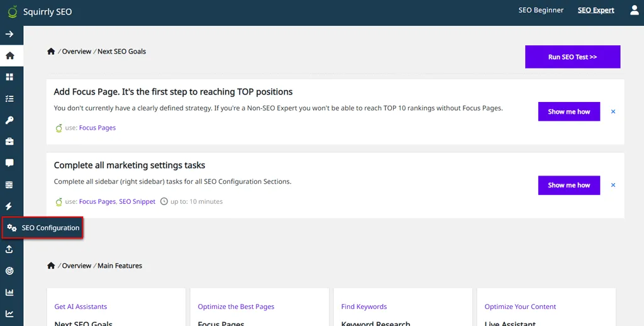Click Overview in the Next SEO Goals breadcrumb
The width and height of the screenshot is (644, 326).
tap(76, 52)
